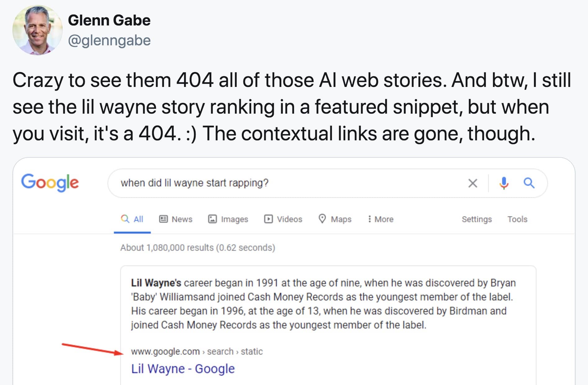Viewport: 588px width, 385px height.
Task: Click into the Google search input field
Action: (x=279, y=183)
